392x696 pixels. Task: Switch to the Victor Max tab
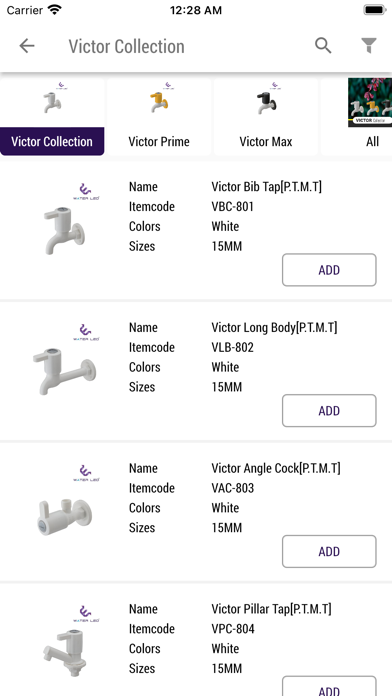click(266, 142)
